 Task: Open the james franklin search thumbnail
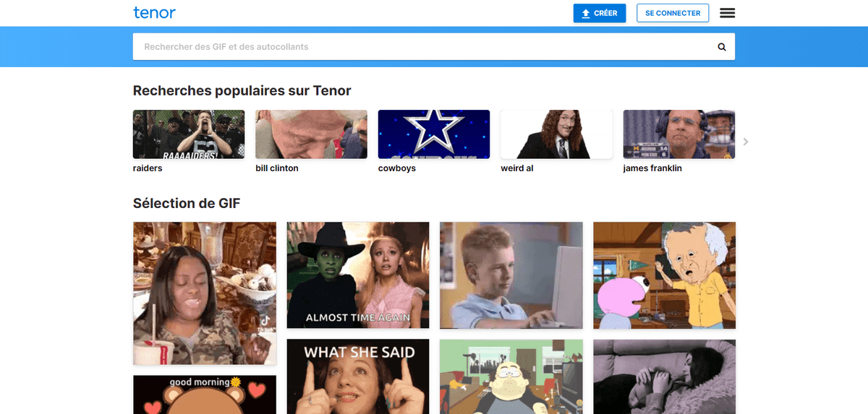[679, 134]
